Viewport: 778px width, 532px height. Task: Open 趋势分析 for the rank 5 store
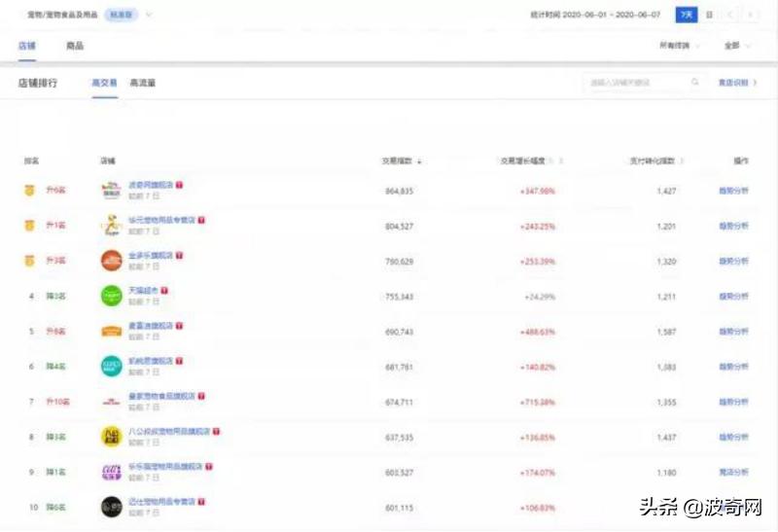(733, 332)
